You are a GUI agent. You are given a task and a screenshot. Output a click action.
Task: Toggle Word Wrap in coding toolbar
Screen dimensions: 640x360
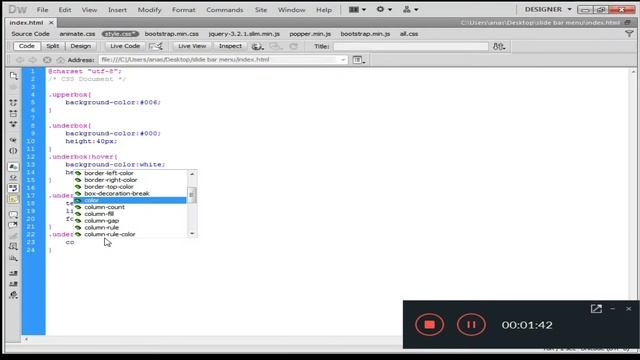click(x=13, y=188)
